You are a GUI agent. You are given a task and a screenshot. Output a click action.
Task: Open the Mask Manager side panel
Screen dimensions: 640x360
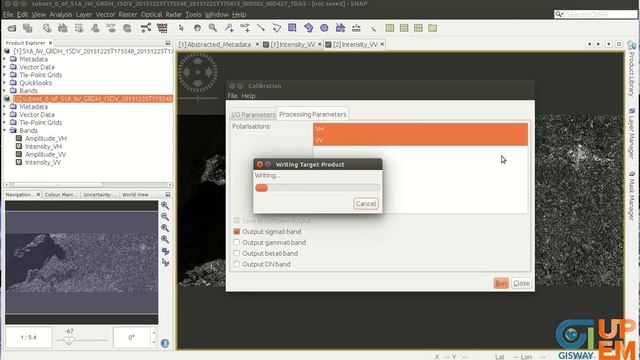coord(631,196)
